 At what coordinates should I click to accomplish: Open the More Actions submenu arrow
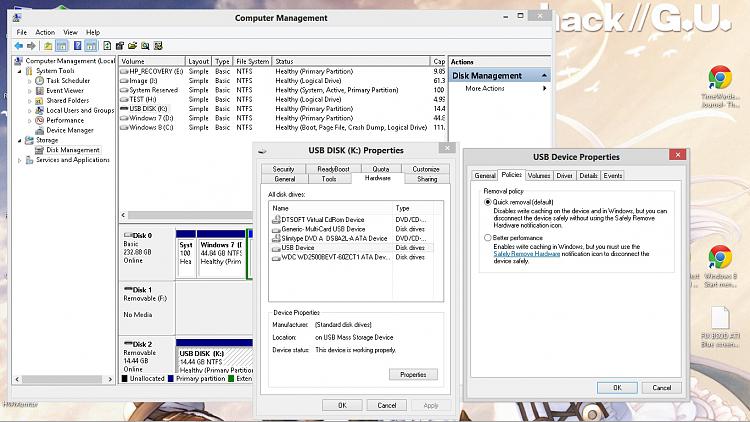544,89
